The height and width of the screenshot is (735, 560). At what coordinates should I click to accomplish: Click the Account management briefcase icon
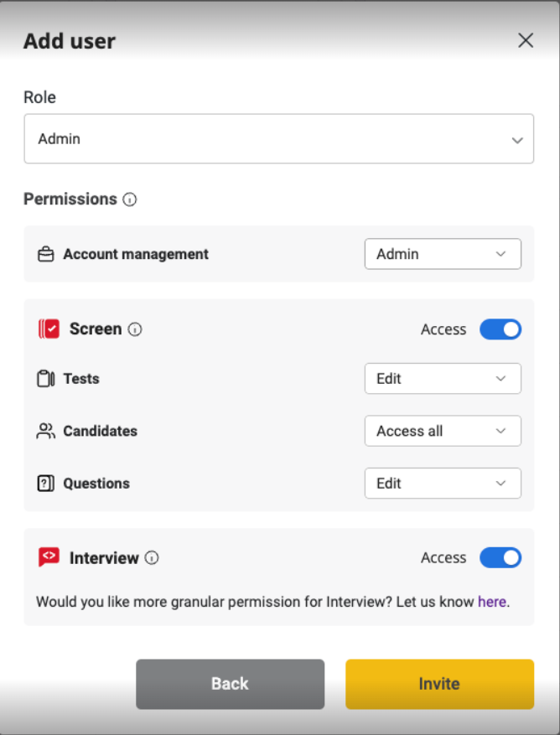46,254
